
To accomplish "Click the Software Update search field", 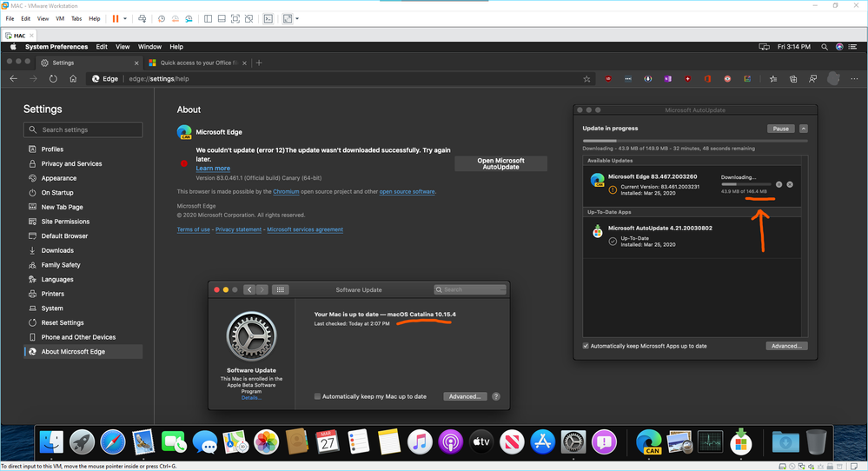I will (470, 289).
